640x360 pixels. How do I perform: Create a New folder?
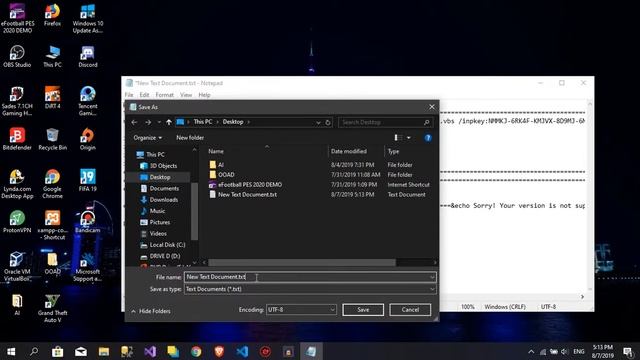pos(190,138)
